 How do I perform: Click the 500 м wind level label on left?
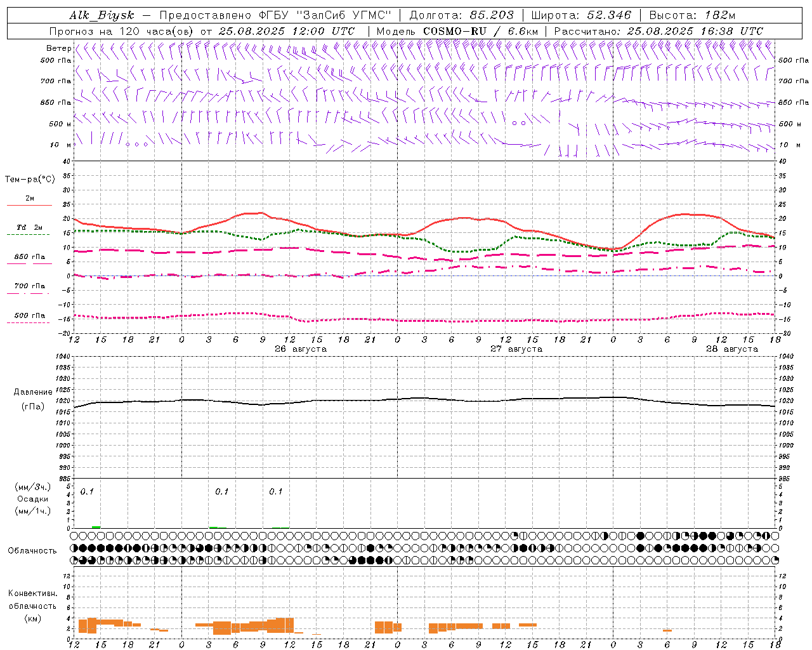click(60, 124)
